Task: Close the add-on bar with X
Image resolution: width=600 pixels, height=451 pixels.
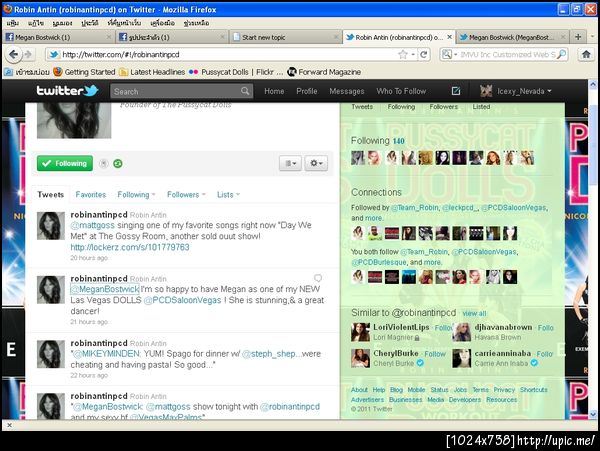Action: 10,425
